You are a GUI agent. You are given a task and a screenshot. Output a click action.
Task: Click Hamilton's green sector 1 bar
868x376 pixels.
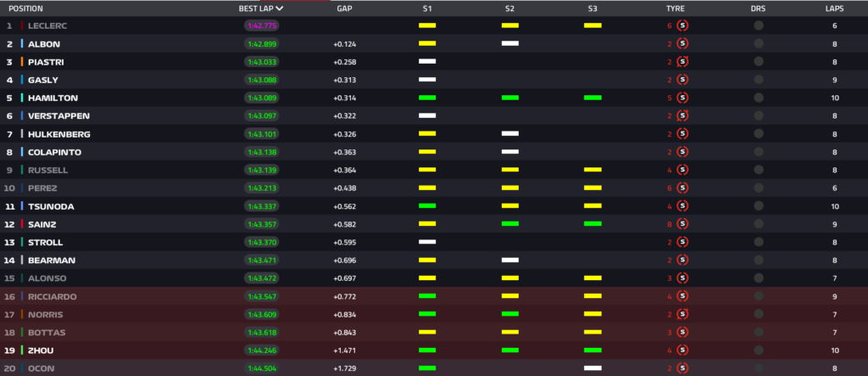426,98
